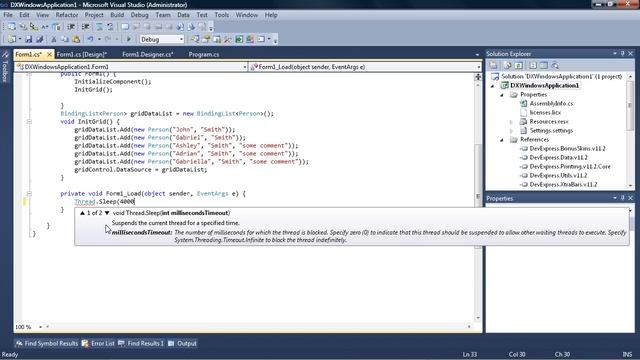Uncomment the selected lines icon
The image size is (640, 360).
pyautogui.click(x=110, y=27)
